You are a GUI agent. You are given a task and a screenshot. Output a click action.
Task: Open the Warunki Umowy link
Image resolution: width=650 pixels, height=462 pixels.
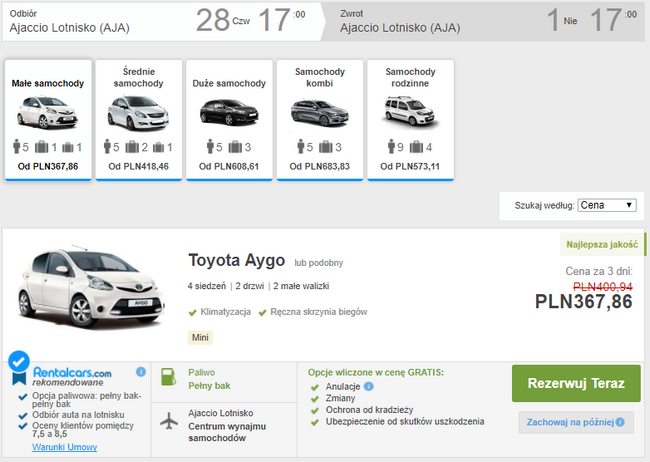click(65, 447)
